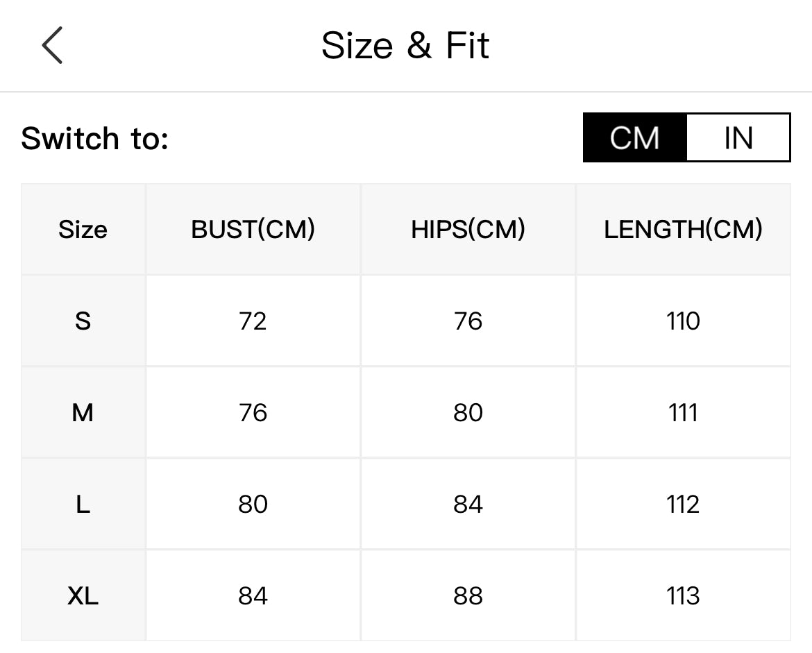The height and width of the screenshot is (653, 812).
Task: Click the Switch to: label
Action: [95, 138]
